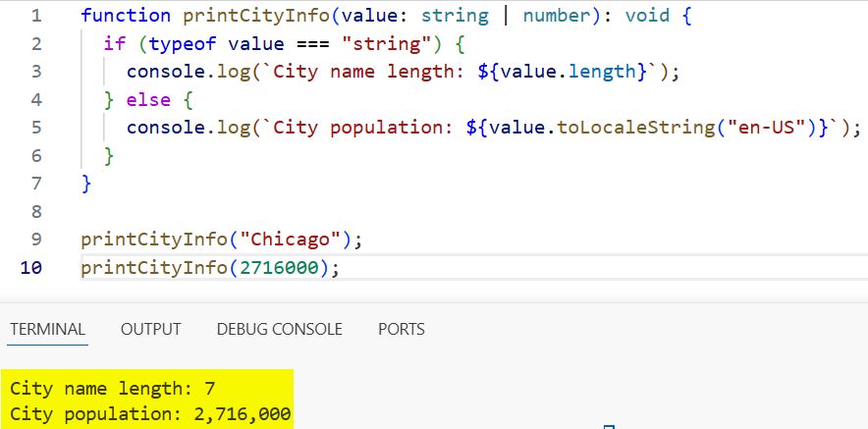Switch to the PORTS tab
This screenshot has height=429, width=868.
402,330
